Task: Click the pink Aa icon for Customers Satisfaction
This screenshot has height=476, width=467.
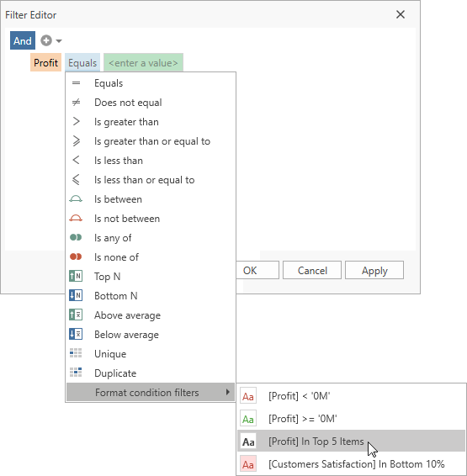Action: [x=248, y=464]
